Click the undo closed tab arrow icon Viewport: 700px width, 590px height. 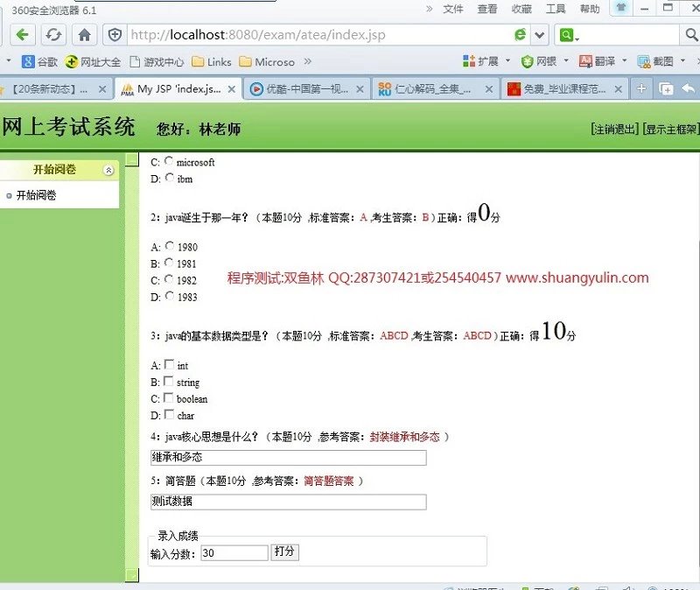689,89
